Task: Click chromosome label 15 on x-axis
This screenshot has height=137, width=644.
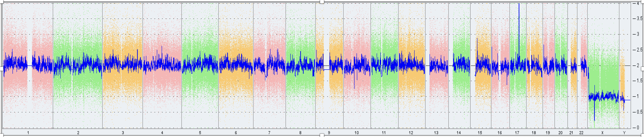Action: click(480, 133)
